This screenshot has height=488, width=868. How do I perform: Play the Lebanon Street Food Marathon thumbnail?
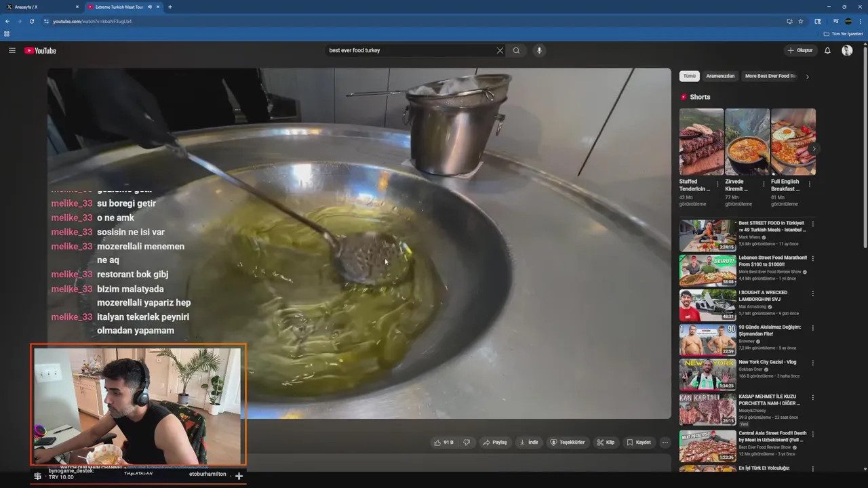[x=707, y=270]
